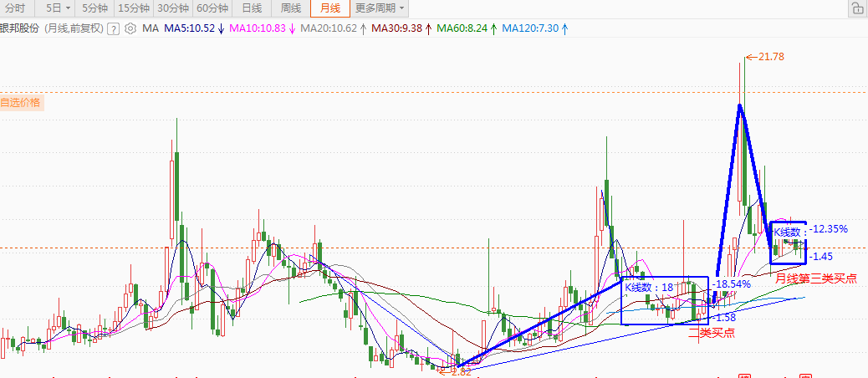The width and height of the screenshot is (868, 378).
Task: Switch to the 周线 weekly chart
Action: (291, 8)
